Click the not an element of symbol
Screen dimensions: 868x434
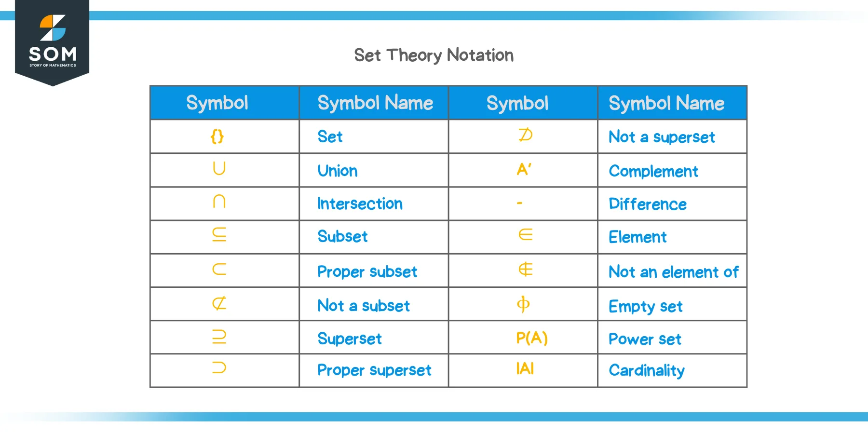tap(525, 269)
